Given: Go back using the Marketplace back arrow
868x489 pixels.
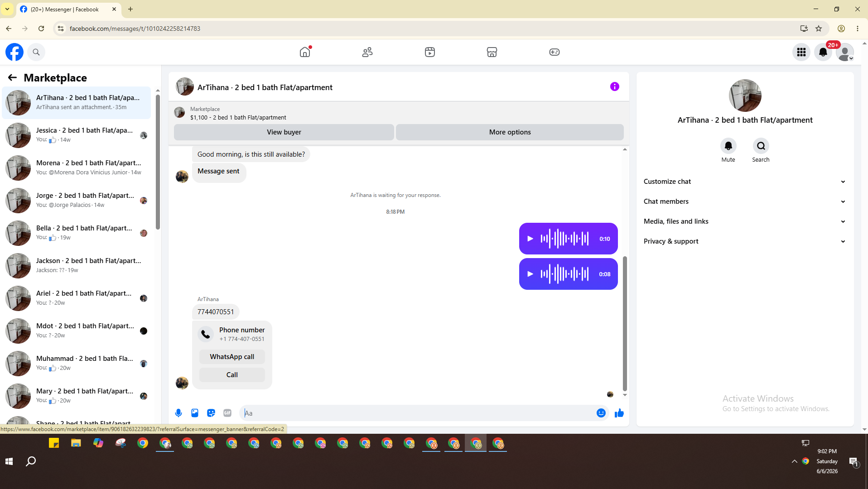Looking at the screenshot, I should tap(12, 78).
